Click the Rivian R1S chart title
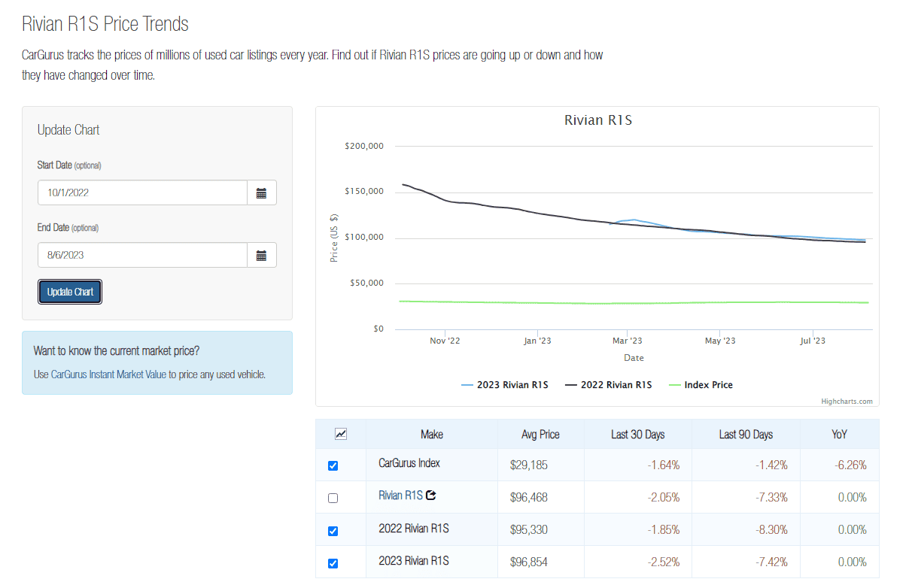 (598, 120)
